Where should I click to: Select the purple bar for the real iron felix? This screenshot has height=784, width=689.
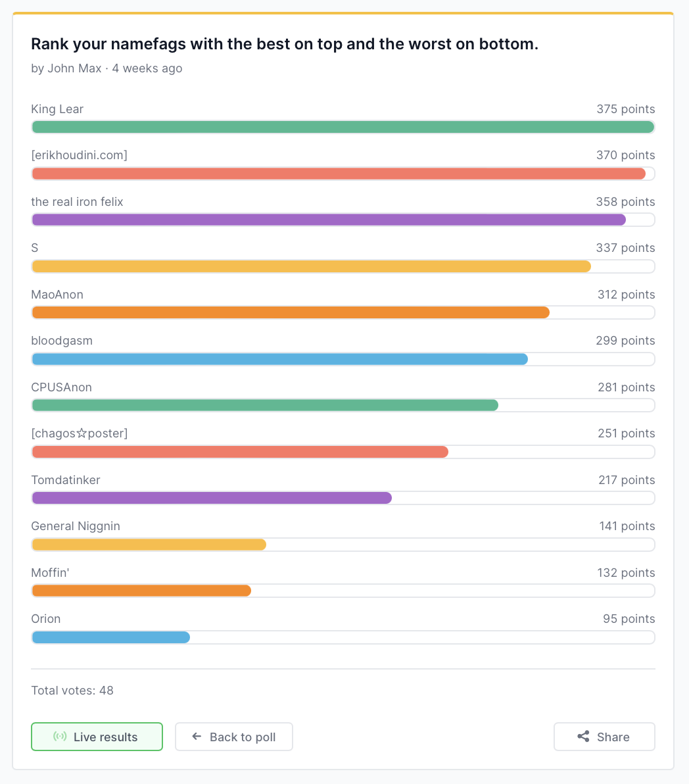[x=329, y=220]
